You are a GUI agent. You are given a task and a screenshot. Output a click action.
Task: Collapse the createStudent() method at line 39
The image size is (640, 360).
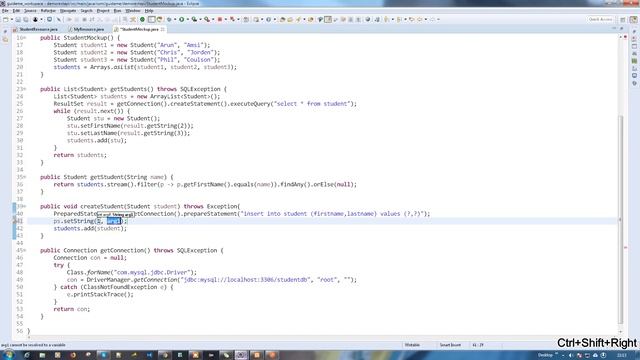click(x=24, y=207)
